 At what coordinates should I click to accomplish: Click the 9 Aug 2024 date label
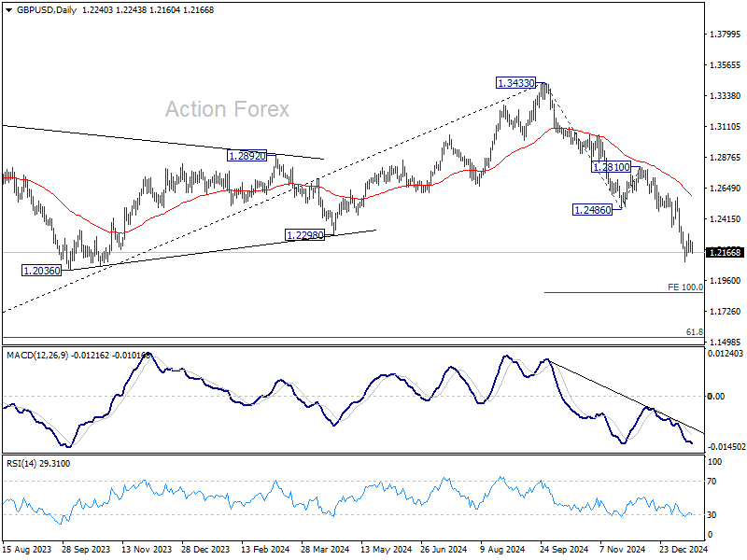(x=502, y=549)
